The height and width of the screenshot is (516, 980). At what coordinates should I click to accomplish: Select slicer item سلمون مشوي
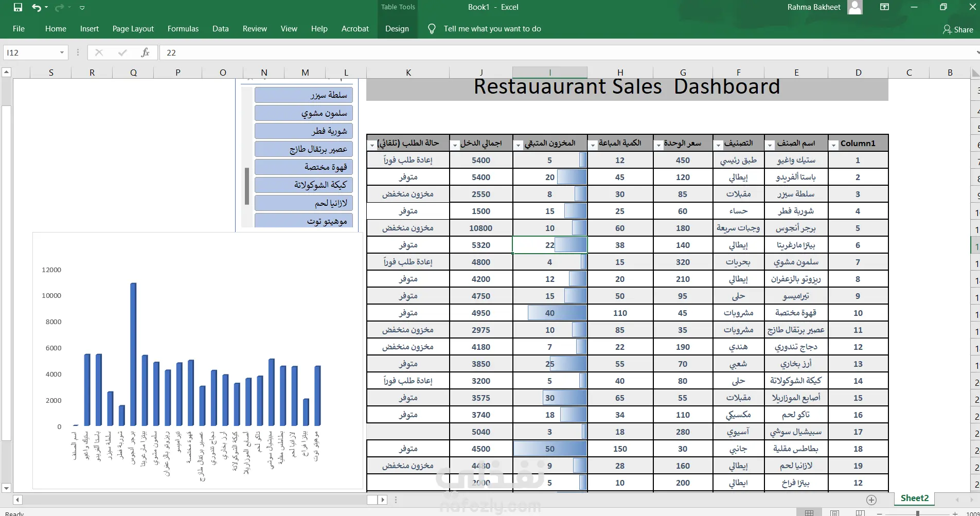pyautogui.click(x=304, y=113)
